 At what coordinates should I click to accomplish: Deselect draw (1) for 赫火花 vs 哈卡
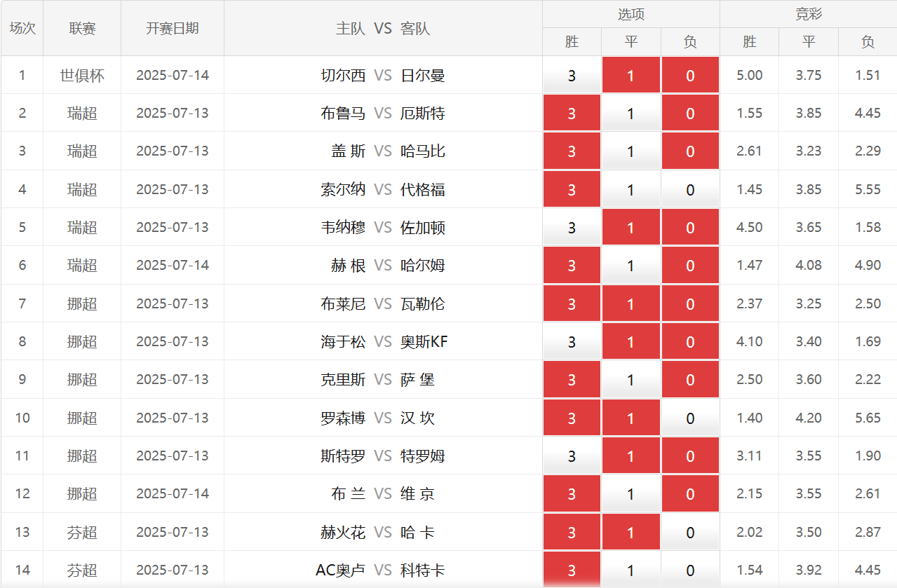[630, 532]
